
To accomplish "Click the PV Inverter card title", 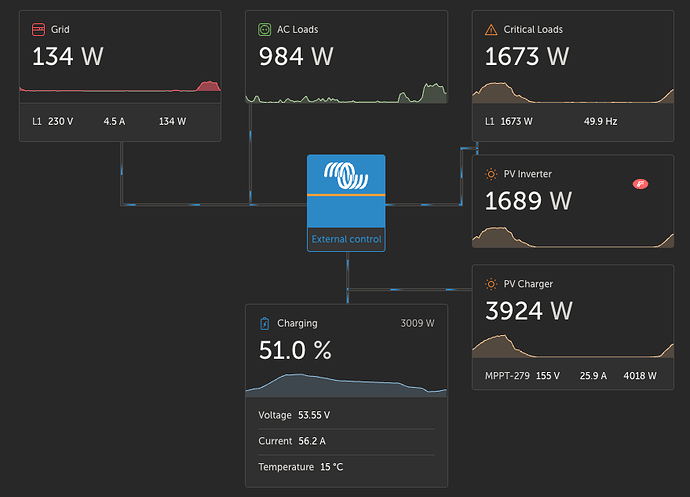I will click(x=528, y=174).
